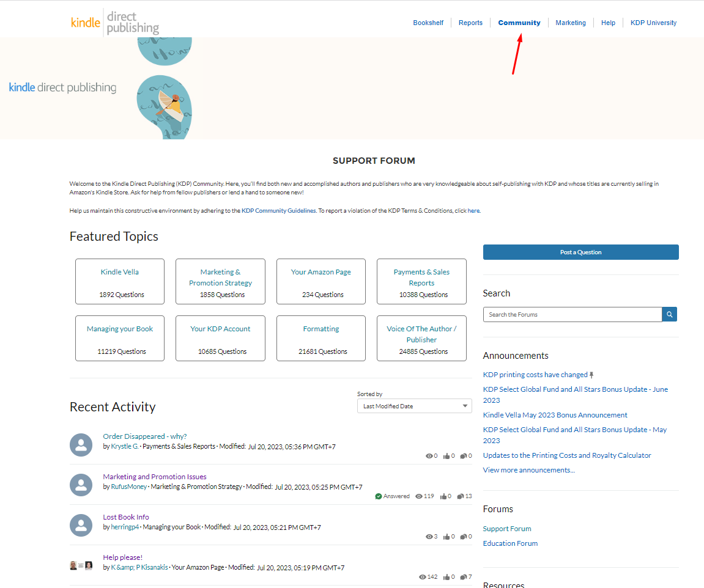Select the Community nav item
The height and width of the screenshot is (588, 704).
tap(519, 23)
